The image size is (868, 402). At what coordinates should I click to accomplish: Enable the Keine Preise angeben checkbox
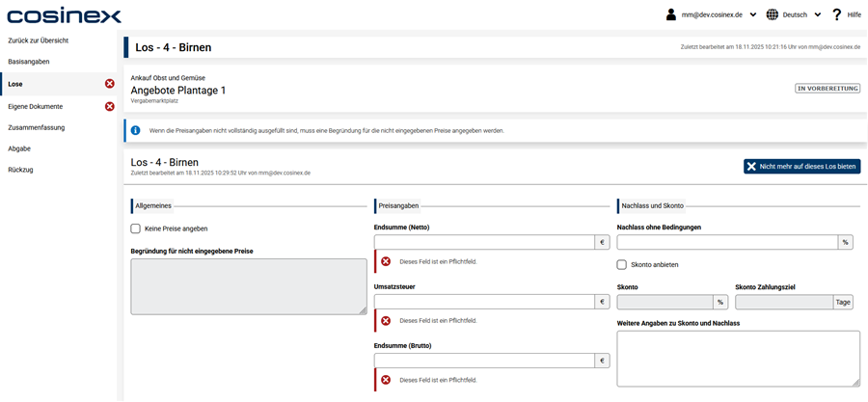tap(136, 228)
